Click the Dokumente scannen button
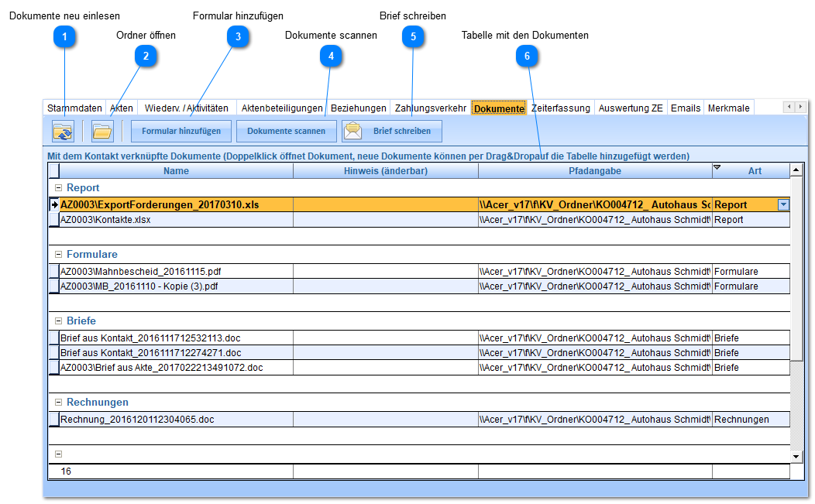The width and height of the screenshot is (815, 504). [x=286, y=131]
